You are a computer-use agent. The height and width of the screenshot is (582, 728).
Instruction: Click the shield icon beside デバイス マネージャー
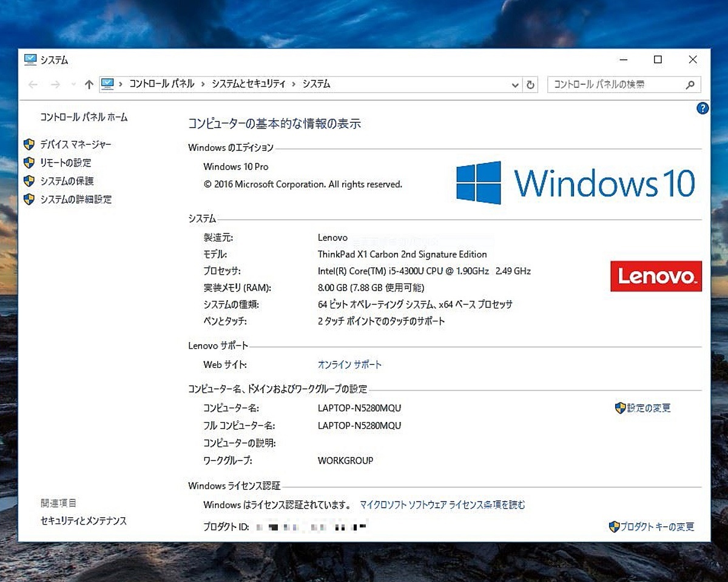click(x=29, y=144)
